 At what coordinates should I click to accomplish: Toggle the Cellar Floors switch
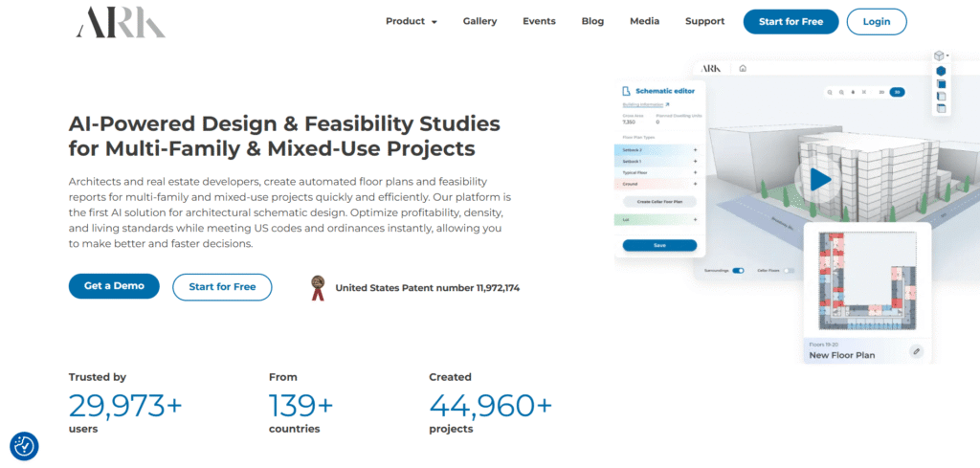click(x=789, y=271)
